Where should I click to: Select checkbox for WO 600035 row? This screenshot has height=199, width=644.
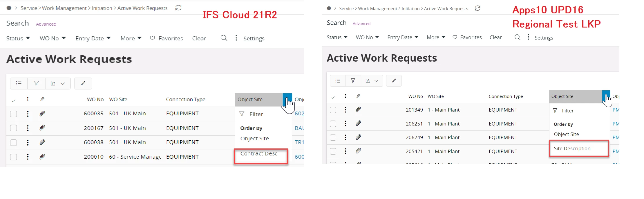[x=13, y=114]
